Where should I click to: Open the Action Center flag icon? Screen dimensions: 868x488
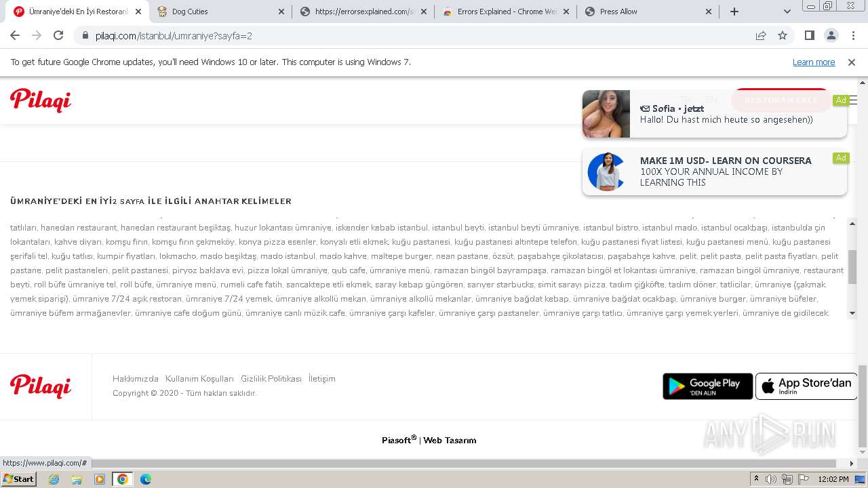[804, 479]
